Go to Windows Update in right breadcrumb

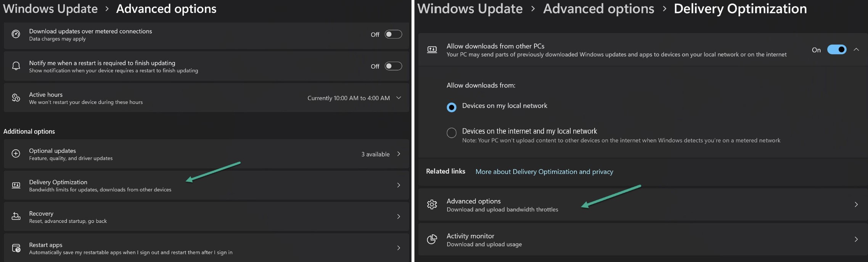click(470, 8)
